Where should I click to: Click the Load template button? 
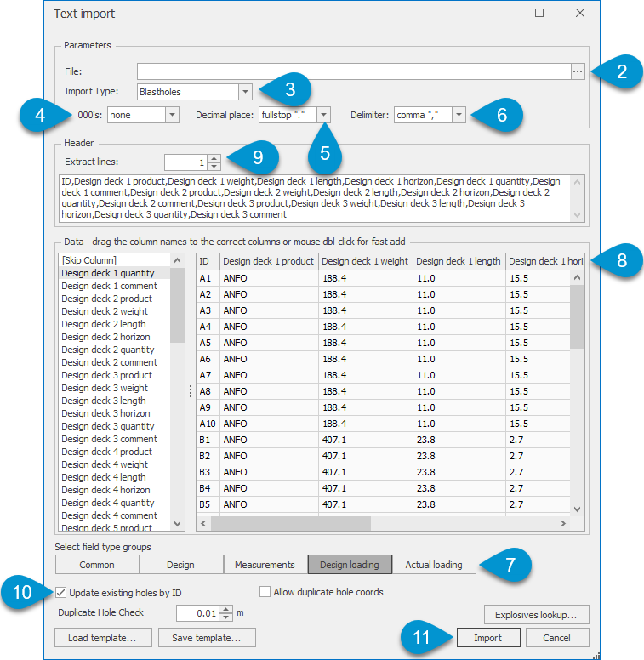(x=103, y=638)
